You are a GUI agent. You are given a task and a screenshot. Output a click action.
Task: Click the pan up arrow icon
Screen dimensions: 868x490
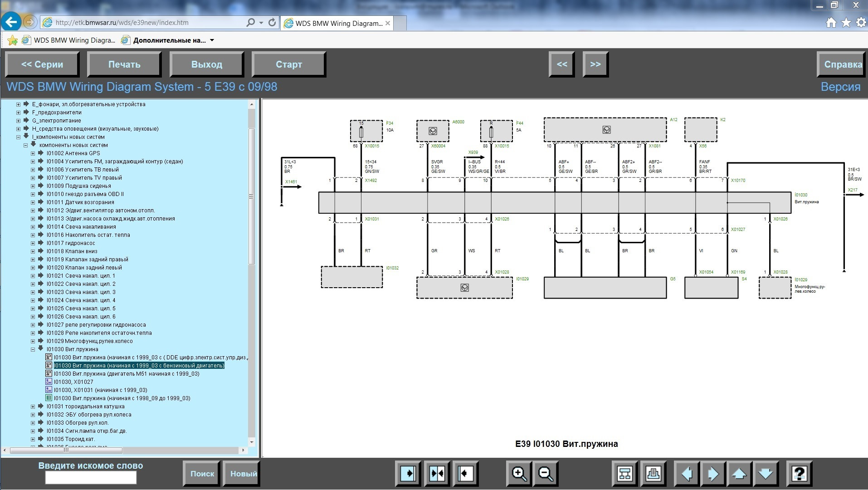739,474
